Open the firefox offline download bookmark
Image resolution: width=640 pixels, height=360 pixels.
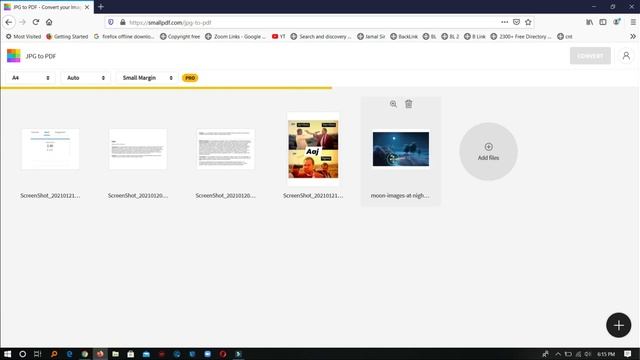[x=124, y=36]
